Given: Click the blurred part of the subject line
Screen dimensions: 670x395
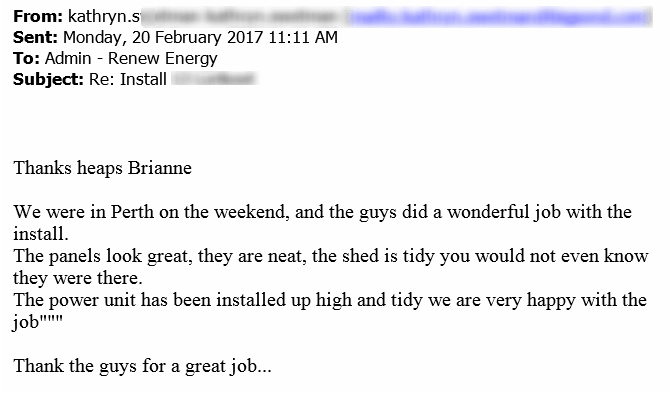Looking at the screenshot, I should 214,79.
